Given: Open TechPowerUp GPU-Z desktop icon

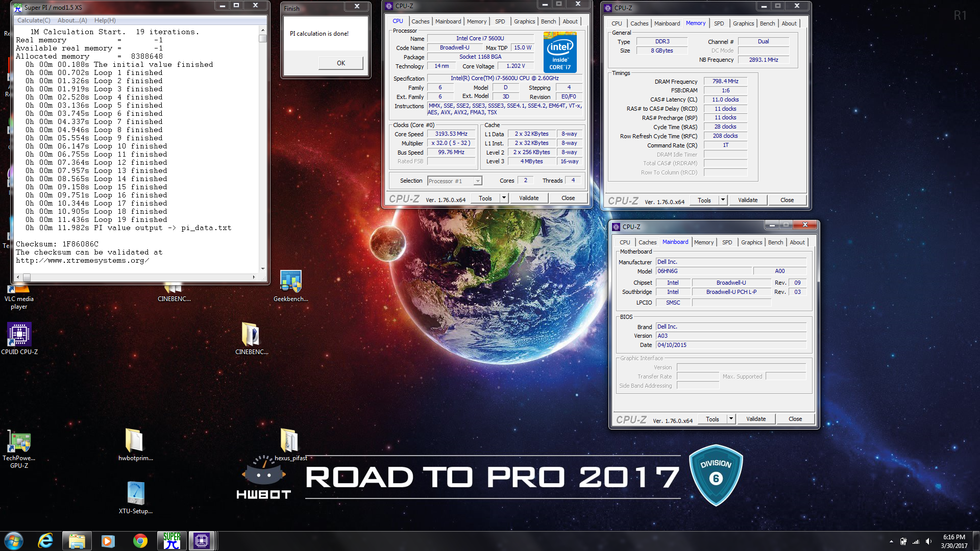Looking at the screenshot, I should pyautogui.click(x=19, y=449).
